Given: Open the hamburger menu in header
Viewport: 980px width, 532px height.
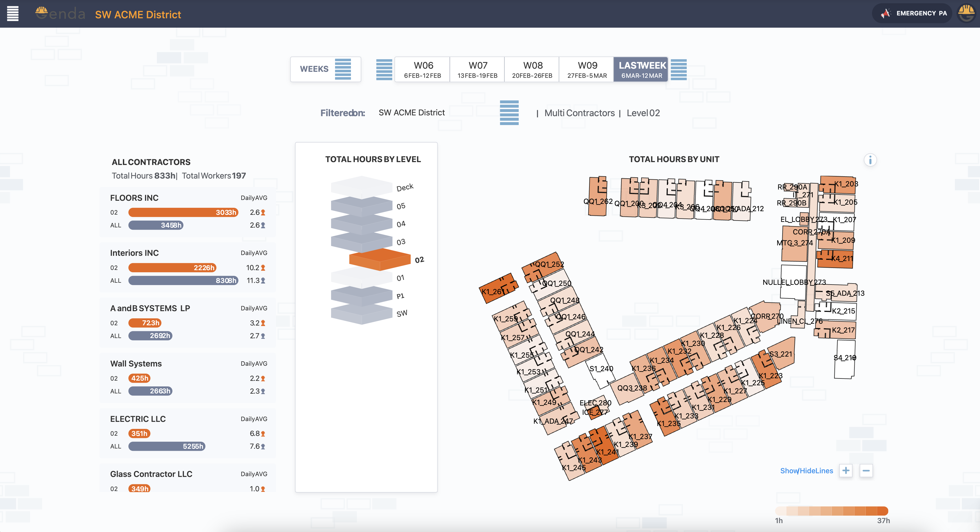Looking at the screenshot, I should point(13,14).
